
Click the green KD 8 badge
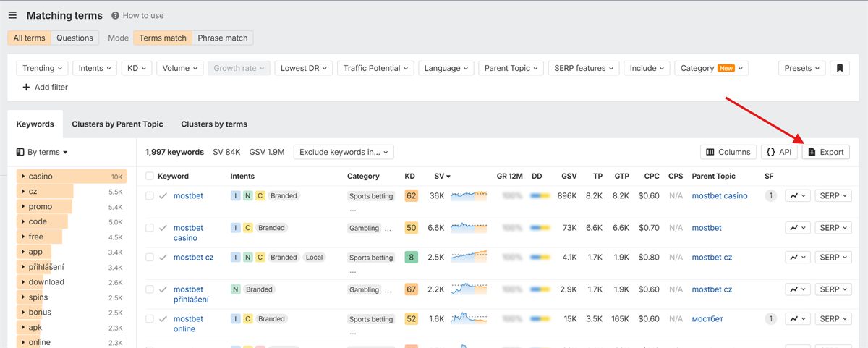pyautogui.click(x=412, y=257)
